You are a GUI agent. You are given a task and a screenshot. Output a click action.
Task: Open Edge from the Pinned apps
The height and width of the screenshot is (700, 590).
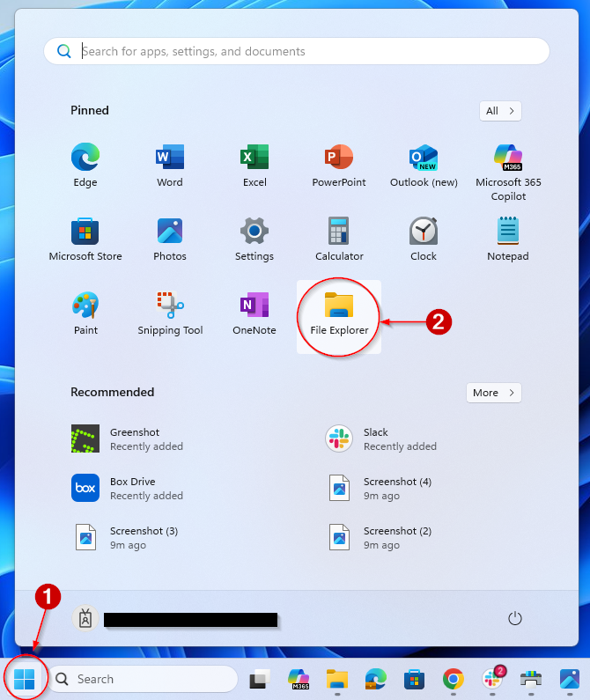[x=85, y=166]
